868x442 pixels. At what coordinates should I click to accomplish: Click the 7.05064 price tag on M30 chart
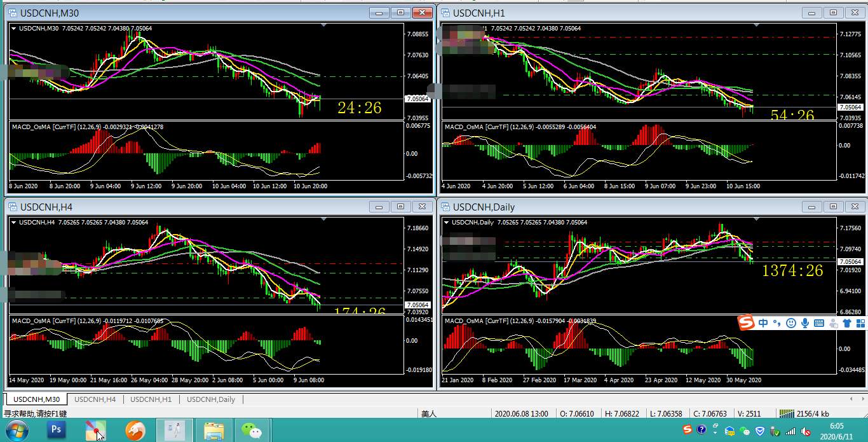[x=417, y=99]
